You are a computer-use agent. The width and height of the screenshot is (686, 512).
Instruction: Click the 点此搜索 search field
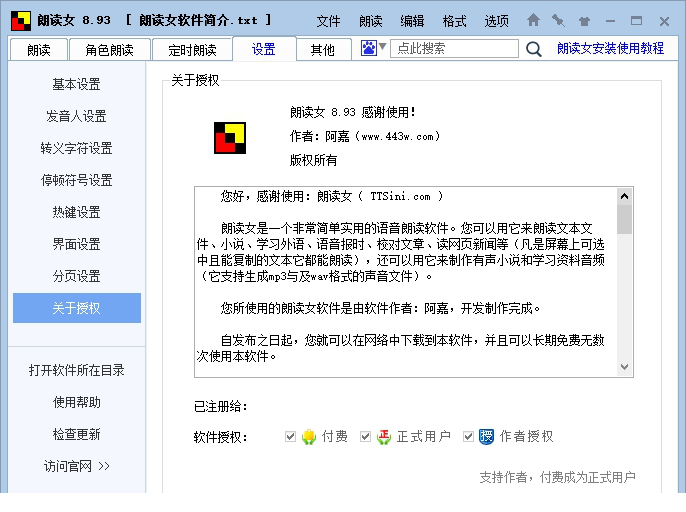click(454, 48)
